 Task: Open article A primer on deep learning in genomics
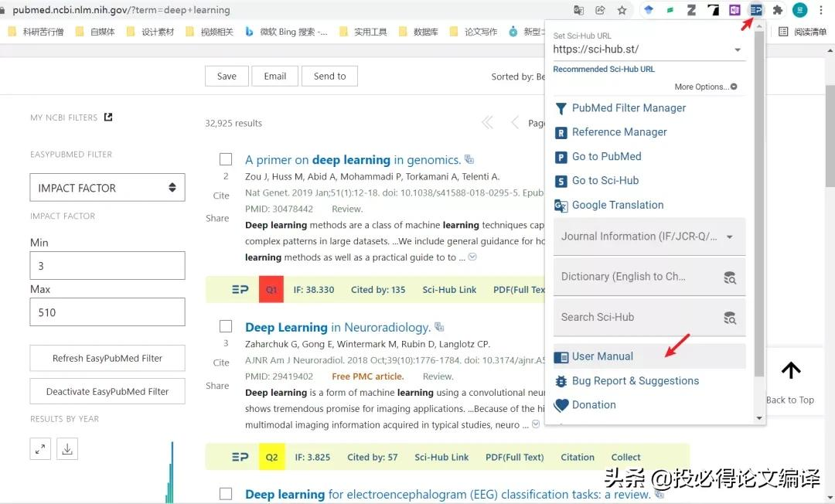353,160
